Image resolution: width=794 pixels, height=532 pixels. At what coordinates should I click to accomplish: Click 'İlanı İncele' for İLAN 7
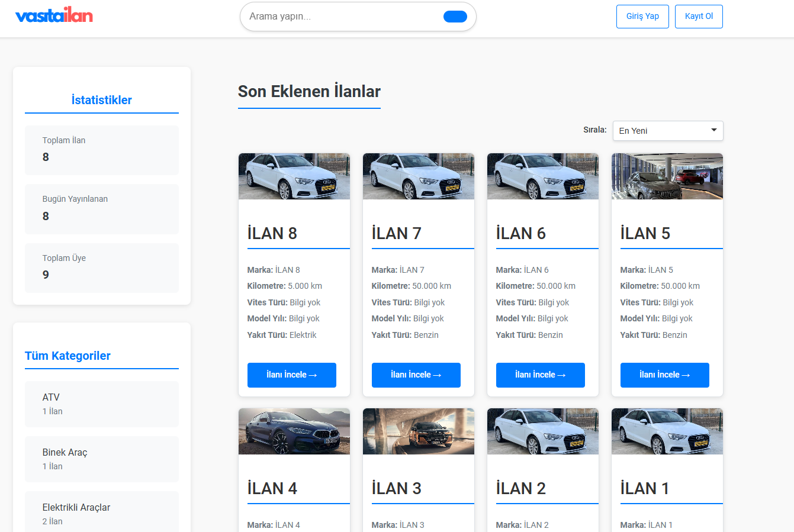tap(416, 375)
